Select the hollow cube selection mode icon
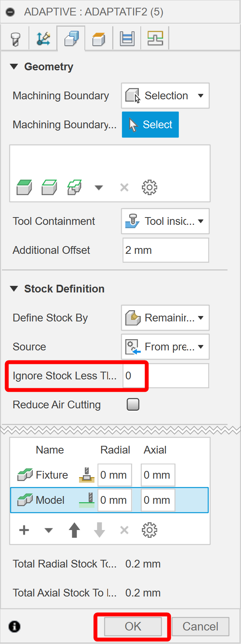The image size is (241, 644). (49, 187)
